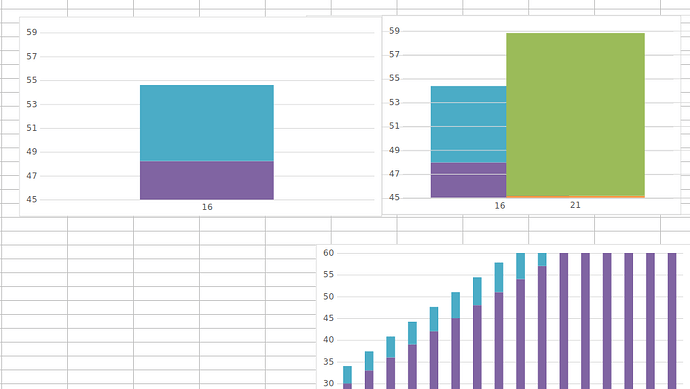Click the '57' axis value in the right chart
The height and width of the screenshot is (389, 690).
click(x=394, y=55)
